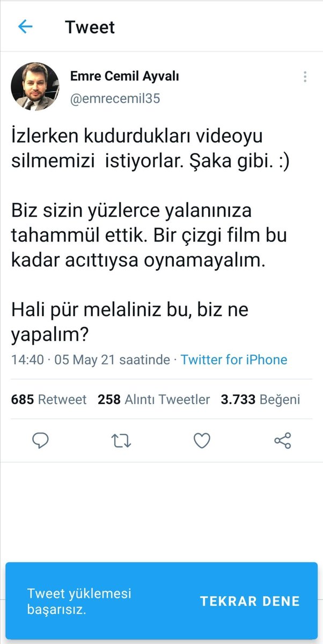Show the 258 Alıntı Tweetler list
Screen dimensions: 323x644
(x=153, y=399)
